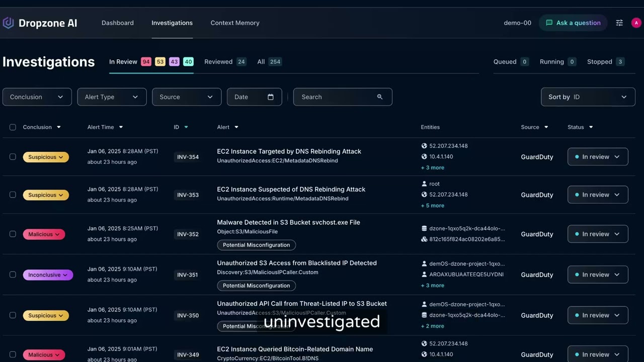Sort by Source column header
The image size is (644, 362).
(x=534, y=127)
